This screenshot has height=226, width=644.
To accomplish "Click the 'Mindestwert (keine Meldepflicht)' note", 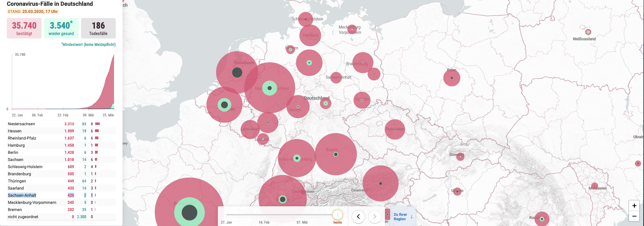I will click(x=88, y=45).
